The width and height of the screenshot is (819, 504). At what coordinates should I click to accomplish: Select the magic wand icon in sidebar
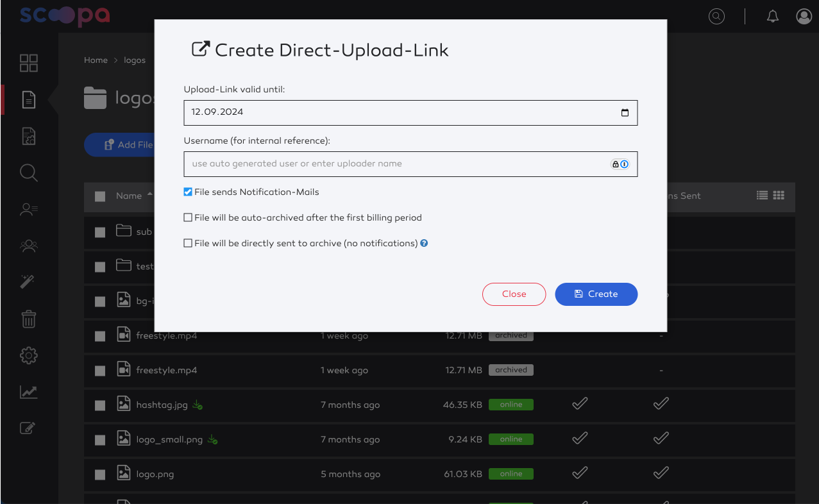[28, 281]
